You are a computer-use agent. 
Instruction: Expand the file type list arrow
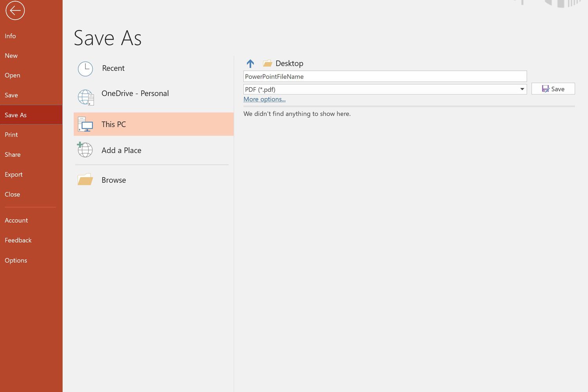(x=522, y=89)
